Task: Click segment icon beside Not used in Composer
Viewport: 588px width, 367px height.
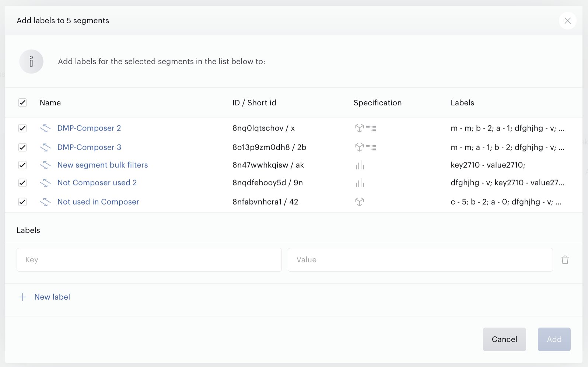Action: (x=45, y=202)
